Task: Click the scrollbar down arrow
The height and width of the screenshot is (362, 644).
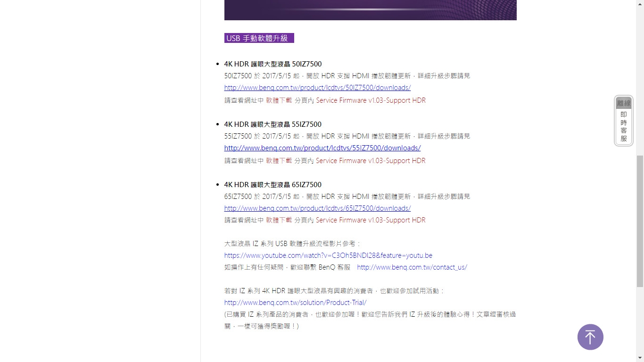Action: click(x=640, y=358)
